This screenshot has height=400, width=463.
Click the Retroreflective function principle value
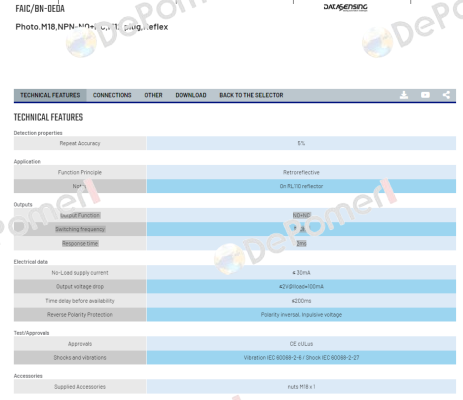tap(301, 172)
